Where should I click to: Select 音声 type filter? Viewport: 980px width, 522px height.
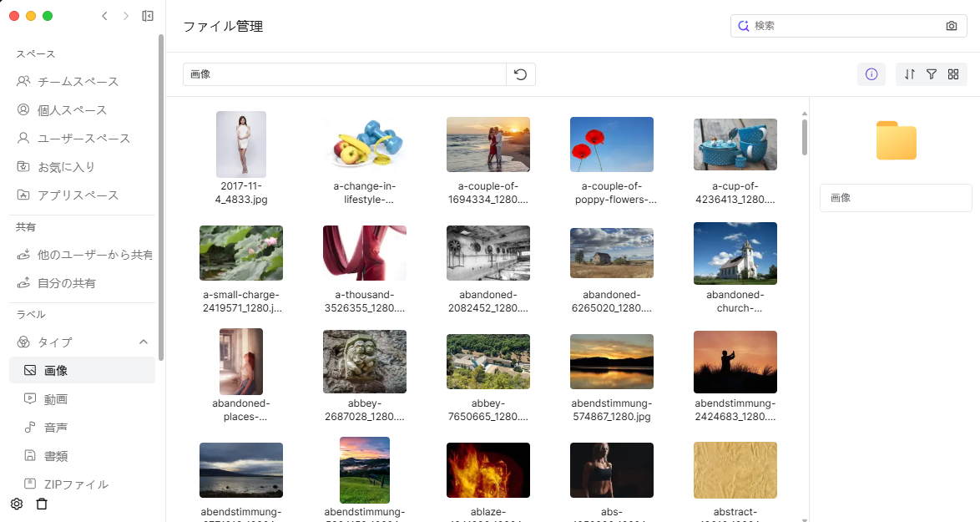55,428
